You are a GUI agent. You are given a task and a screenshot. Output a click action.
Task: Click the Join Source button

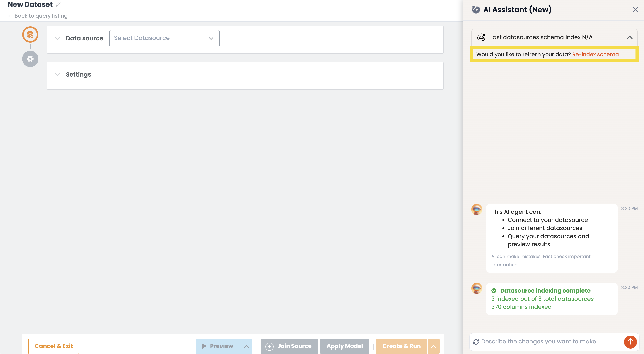point(289,346)
